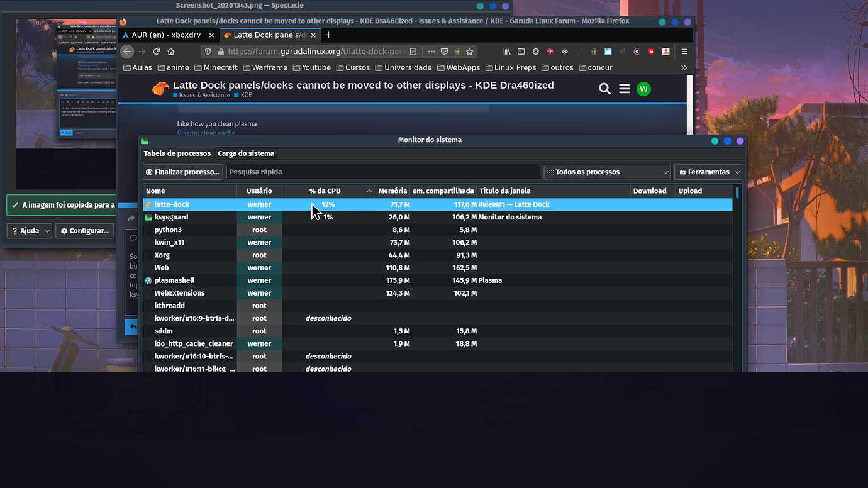Open the Firefox home page

pos(171,52)
